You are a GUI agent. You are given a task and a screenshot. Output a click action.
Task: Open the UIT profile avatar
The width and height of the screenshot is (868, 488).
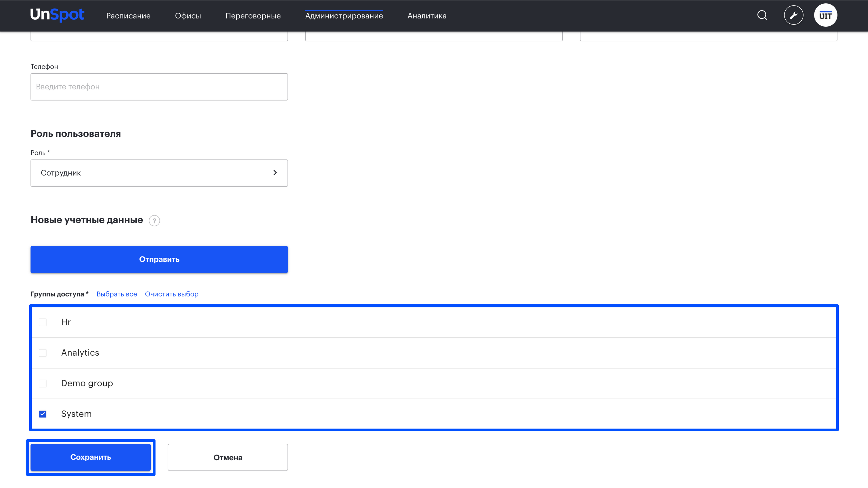click(826, 15)
